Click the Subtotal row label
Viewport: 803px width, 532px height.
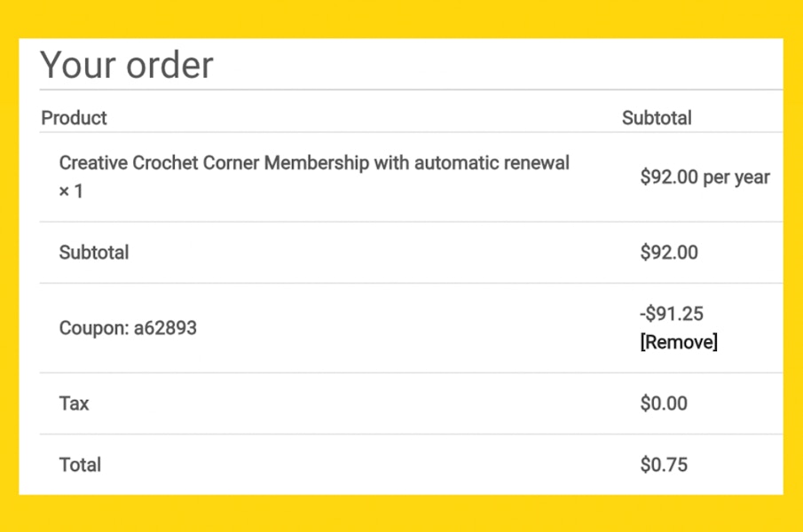tap(94, 253)
